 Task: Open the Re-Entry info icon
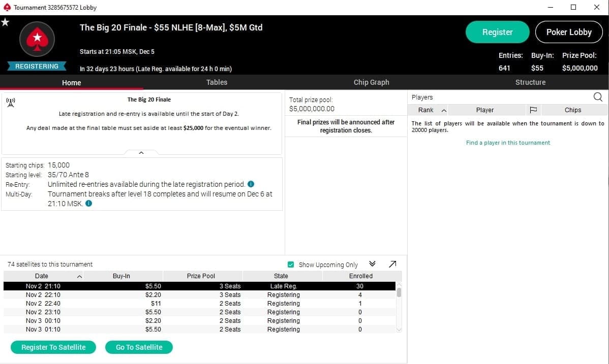coord(251,184)
